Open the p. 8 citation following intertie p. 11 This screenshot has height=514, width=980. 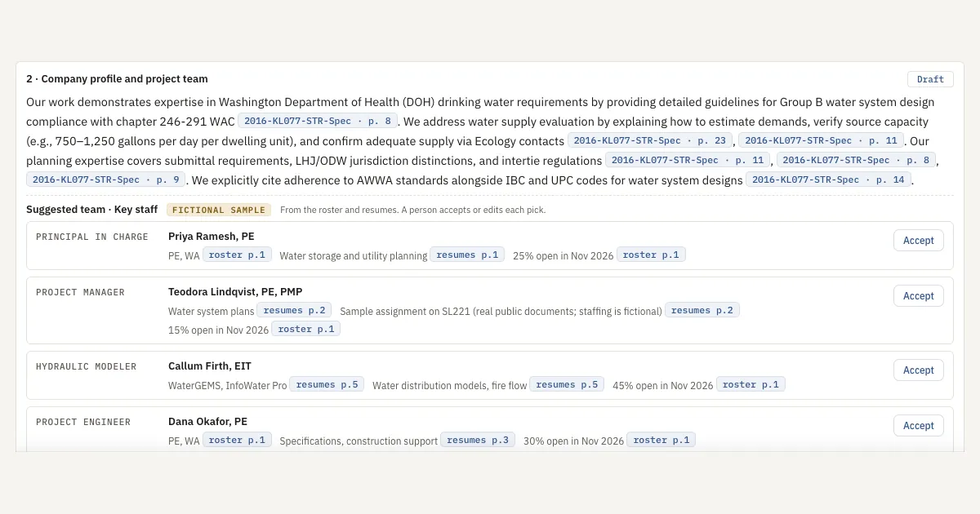click(856, 160)
